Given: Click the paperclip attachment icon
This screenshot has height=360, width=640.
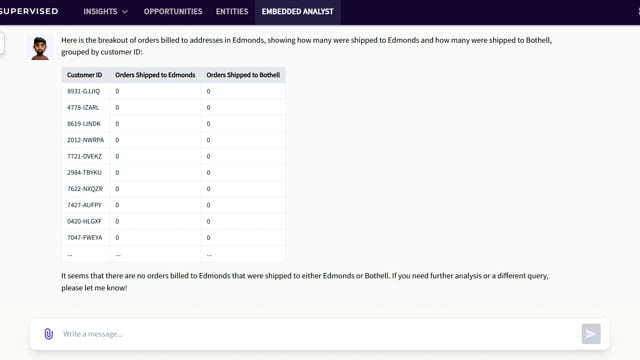Looking at the screenshot, I should tap(49, 334).
